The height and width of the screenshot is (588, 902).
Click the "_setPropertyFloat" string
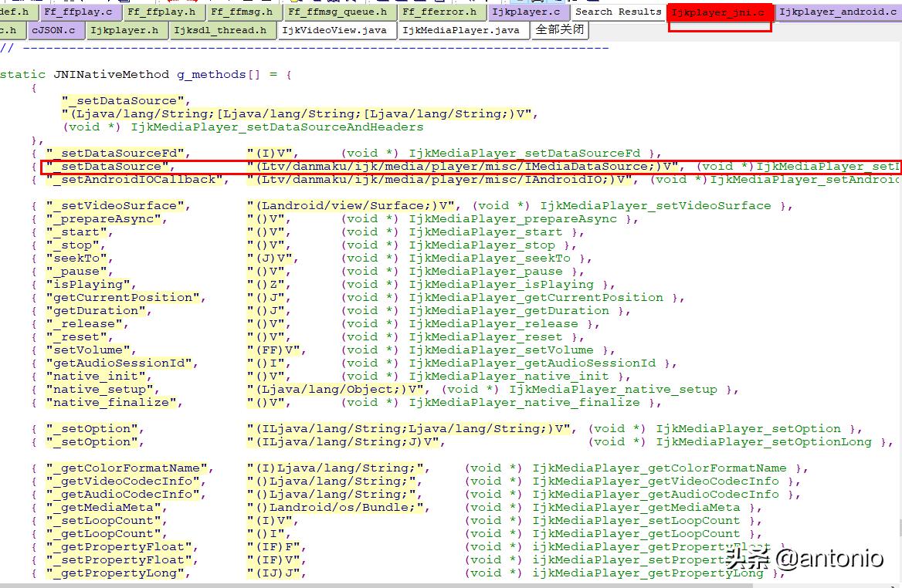[119, 560]
